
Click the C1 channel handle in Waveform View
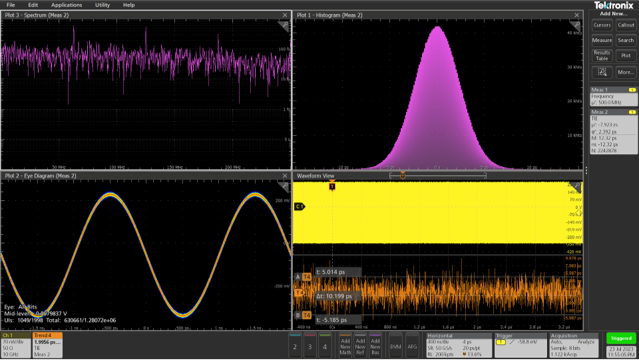pos(299,207)
